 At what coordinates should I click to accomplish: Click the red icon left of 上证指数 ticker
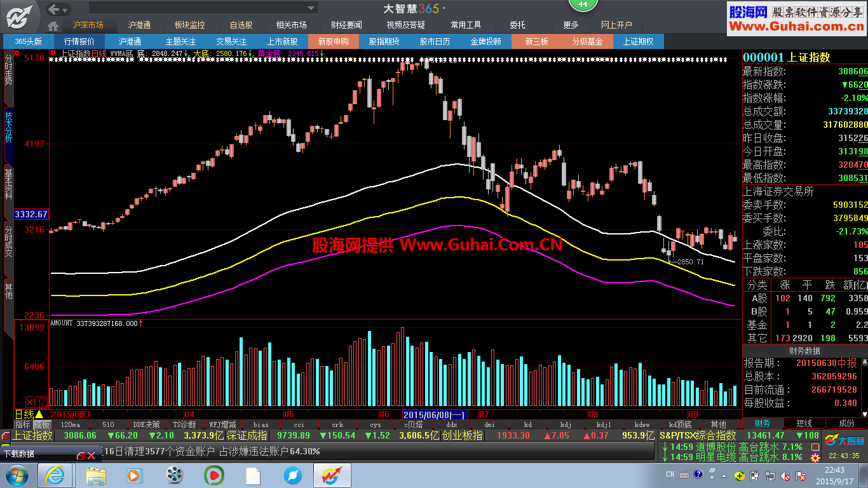click(x=5, y=435)
